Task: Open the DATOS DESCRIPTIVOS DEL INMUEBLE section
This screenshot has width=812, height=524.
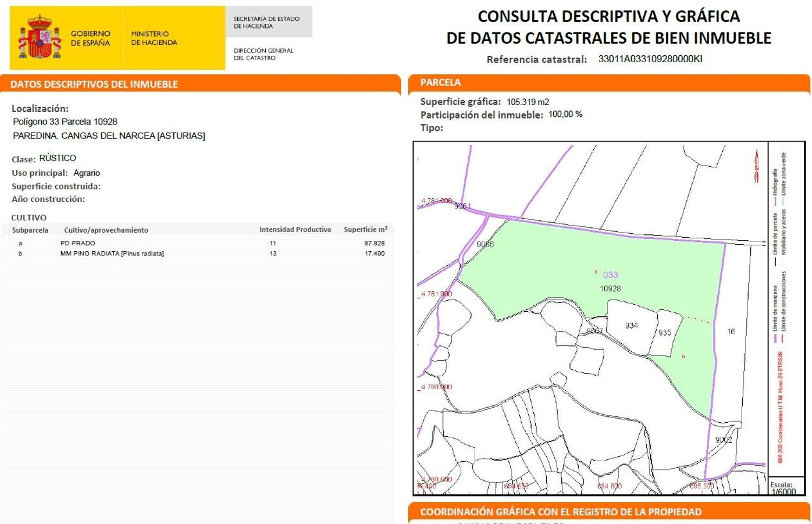Action: [94, 84]
